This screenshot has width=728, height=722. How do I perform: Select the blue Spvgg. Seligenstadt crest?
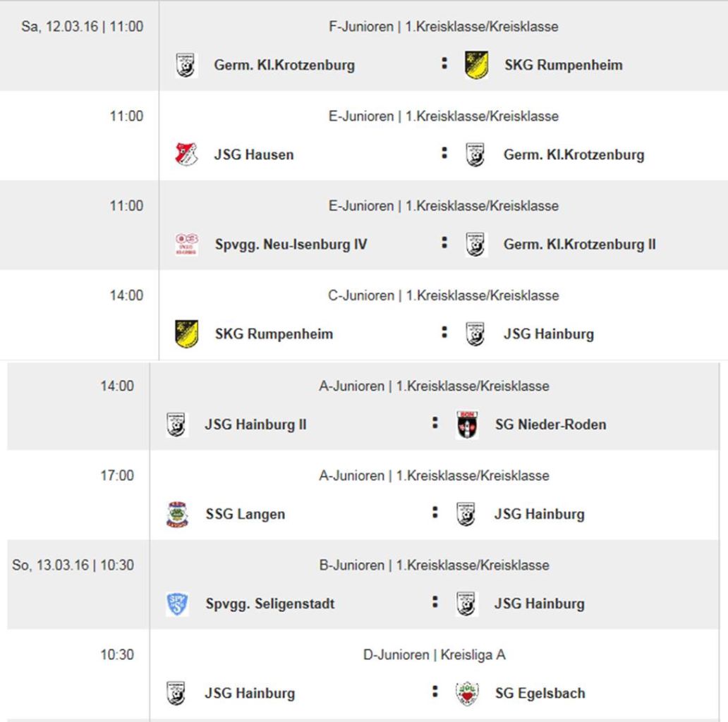[x=177, y=604]
